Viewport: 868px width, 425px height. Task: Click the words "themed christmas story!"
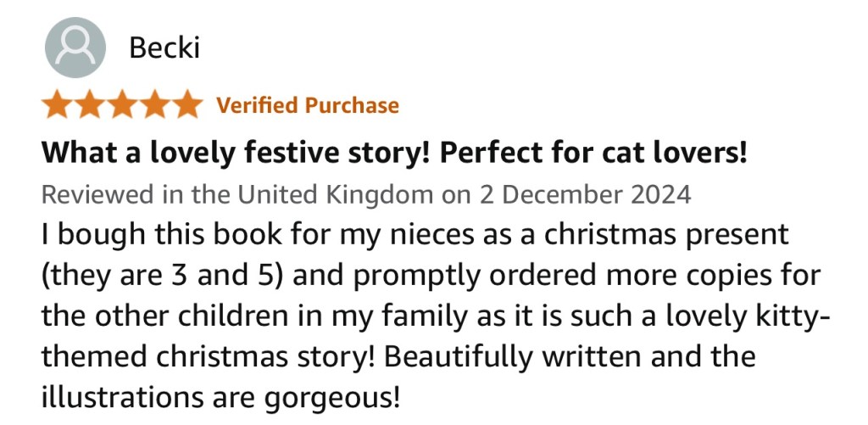click(209, 356)
